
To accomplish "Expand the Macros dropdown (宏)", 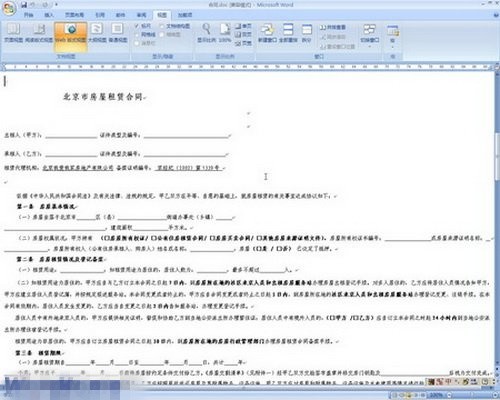I will point(393,35).
